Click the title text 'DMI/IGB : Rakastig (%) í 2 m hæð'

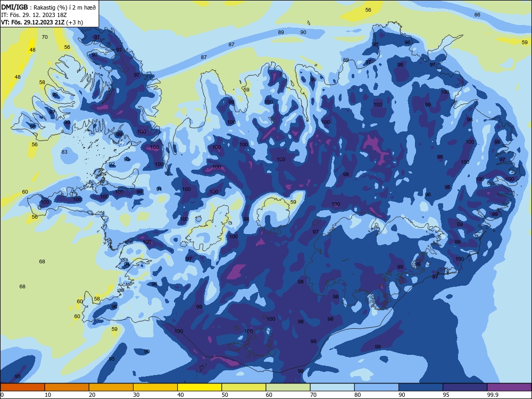click(48, 7)
